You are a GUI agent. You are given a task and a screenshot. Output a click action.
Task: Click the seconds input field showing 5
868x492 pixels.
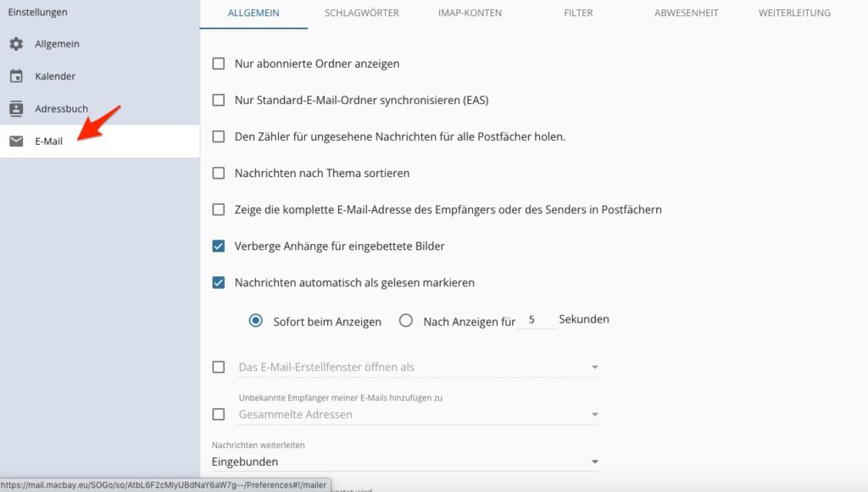(536, 320)
